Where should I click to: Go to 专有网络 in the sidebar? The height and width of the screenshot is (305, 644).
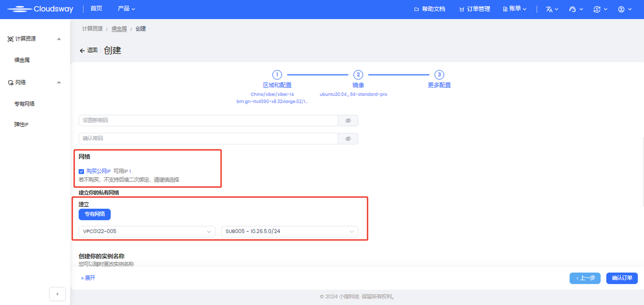24,104
